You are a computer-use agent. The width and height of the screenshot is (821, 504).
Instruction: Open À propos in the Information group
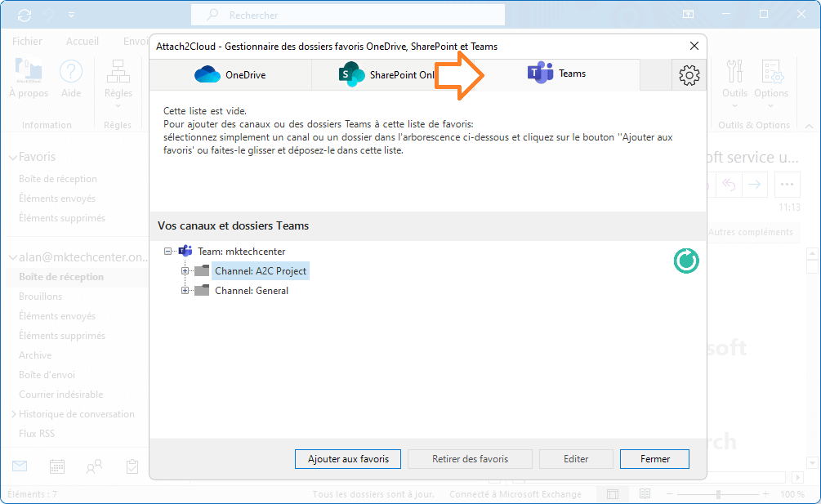(x=28, y=77)
